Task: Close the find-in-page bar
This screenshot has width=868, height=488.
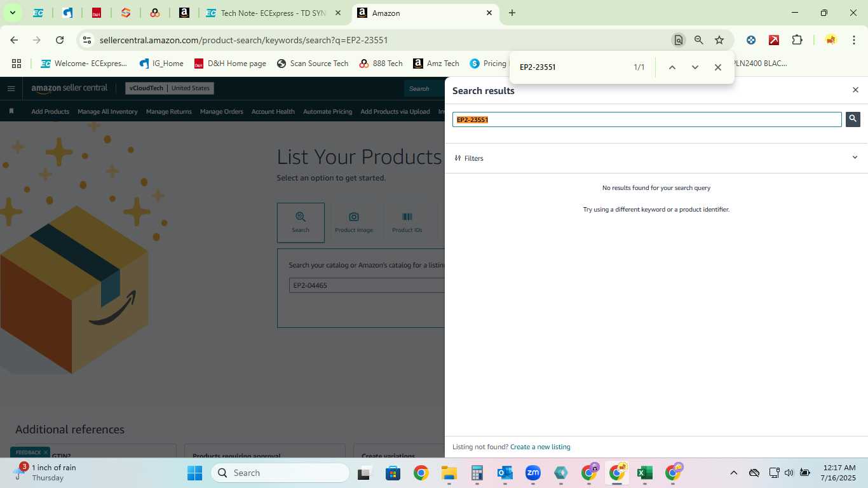Action: (717, 67)
